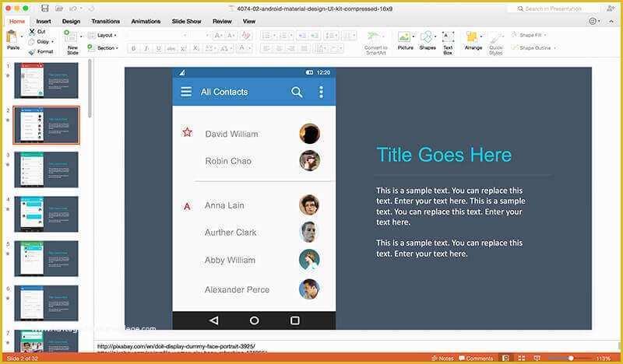Open the View ribbon tab
This screenshot has width=623, height=364.
248,21
